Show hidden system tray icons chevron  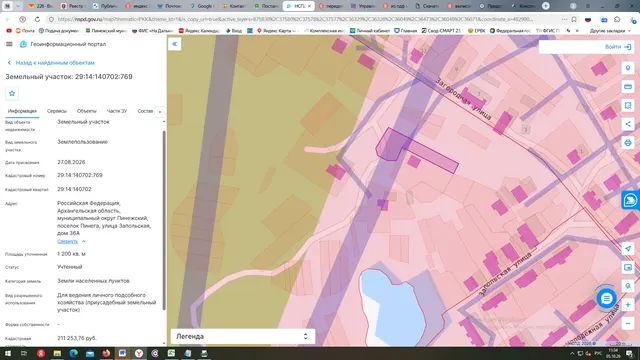pyautogui.click(x=572, y=353)
